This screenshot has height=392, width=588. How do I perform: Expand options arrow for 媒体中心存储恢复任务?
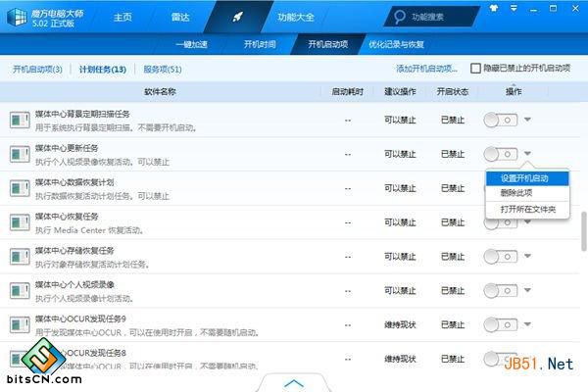click(527, 256)
